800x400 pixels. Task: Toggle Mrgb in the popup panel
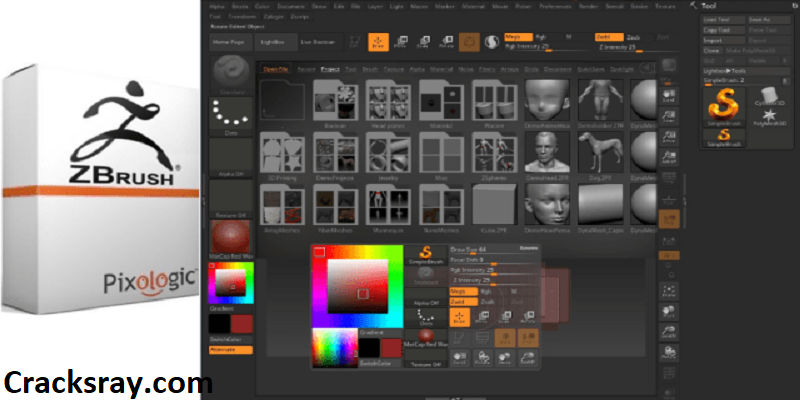tap(463, 291)
